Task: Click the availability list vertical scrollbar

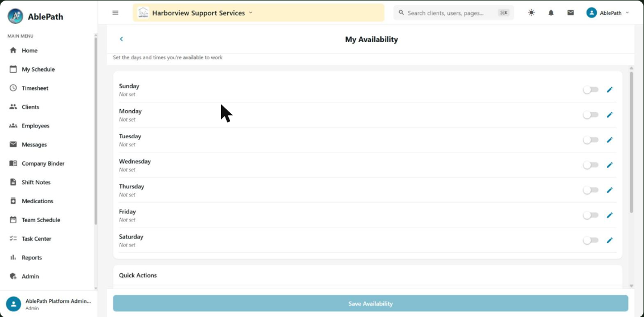Action: (x=631, y=142)
